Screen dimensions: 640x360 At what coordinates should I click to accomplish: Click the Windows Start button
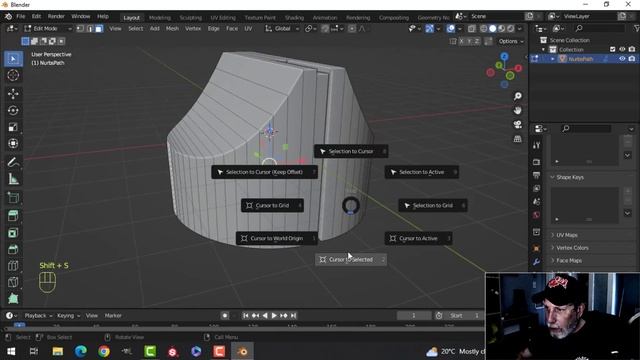pos(11,351)
